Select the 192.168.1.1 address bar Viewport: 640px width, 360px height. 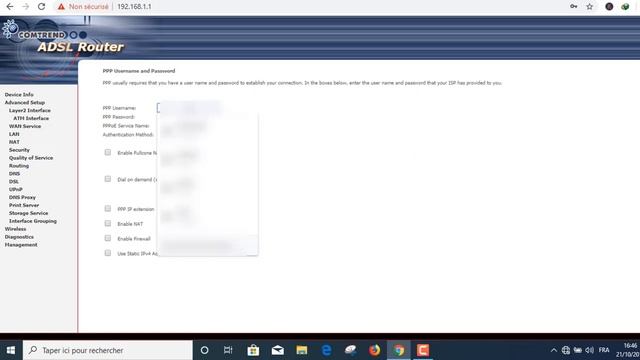pyautogui.click(x=134, y=7)
